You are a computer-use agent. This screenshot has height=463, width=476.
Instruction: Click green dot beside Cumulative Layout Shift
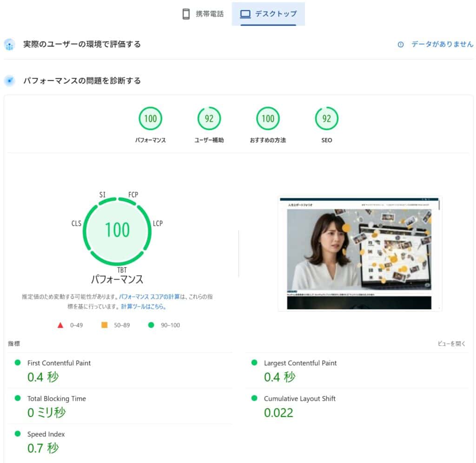pos(254,398)
